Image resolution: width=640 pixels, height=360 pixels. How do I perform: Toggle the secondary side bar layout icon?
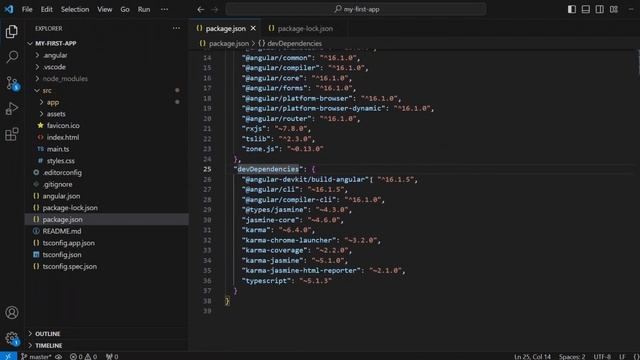(600, 9)
